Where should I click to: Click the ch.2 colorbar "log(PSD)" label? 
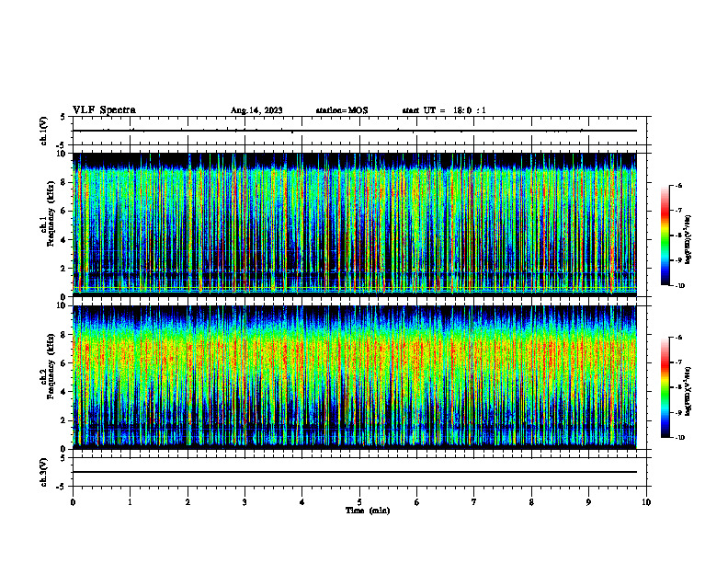click(x=688, y=392)
